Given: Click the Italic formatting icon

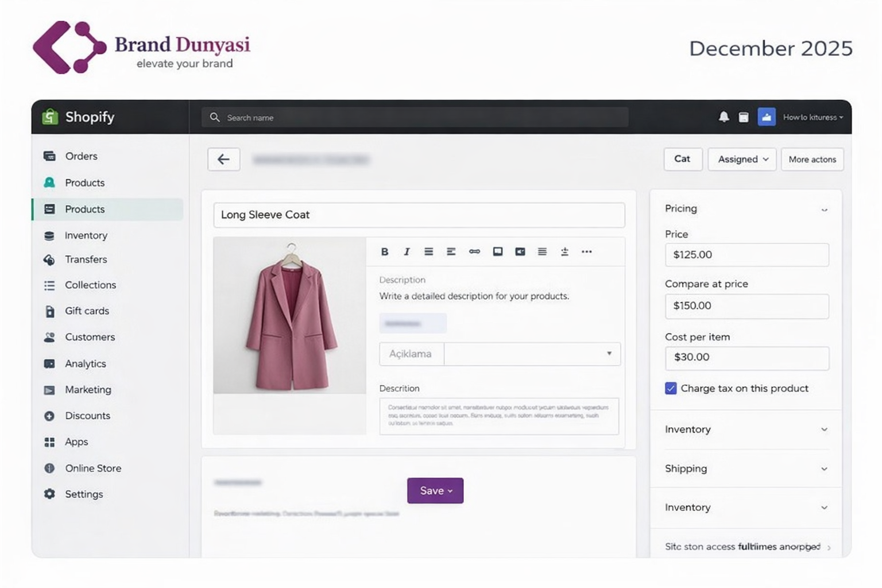Looking at the screenshot, I should pyautogui.click(x=407, y=252).
